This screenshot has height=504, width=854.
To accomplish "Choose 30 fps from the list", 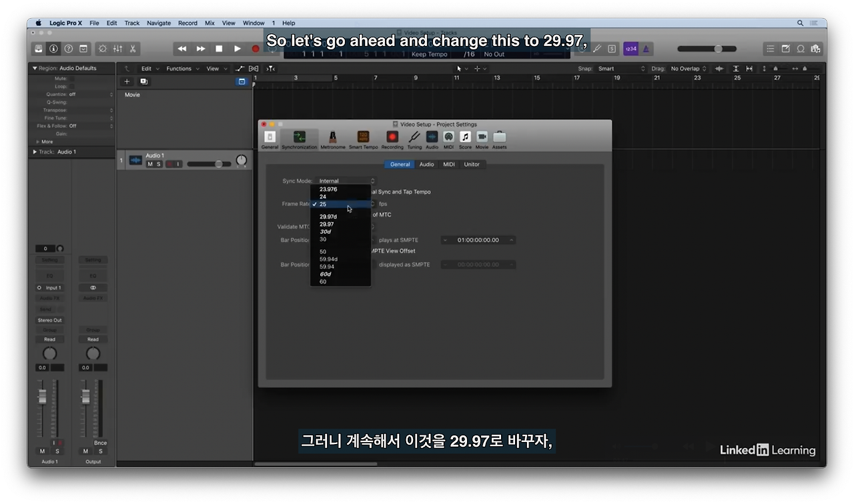I will click(x=340, y=239).
